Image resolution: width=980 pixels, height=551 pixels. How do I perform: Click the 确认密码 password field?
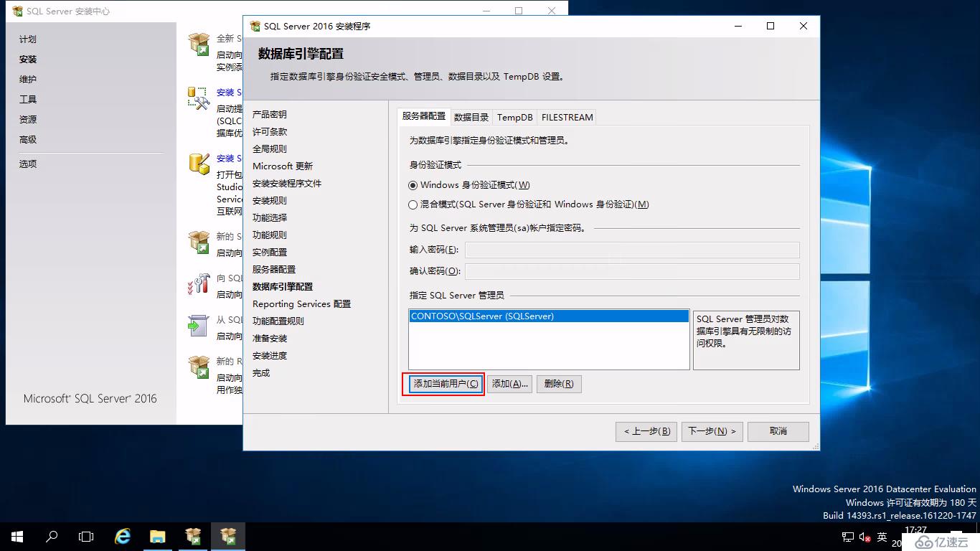632,271
